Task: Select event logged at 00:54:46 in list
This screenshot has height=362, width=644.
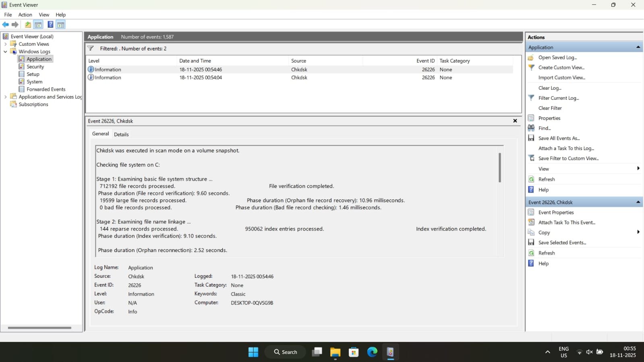Action: pos(300,69)
